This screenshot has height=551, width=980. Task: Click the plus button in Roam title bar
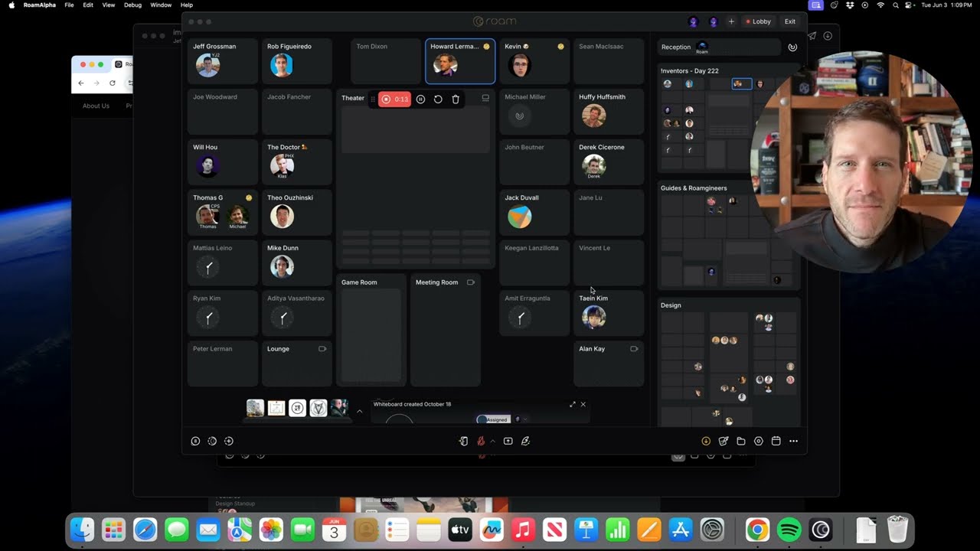(x=731, y=21)
